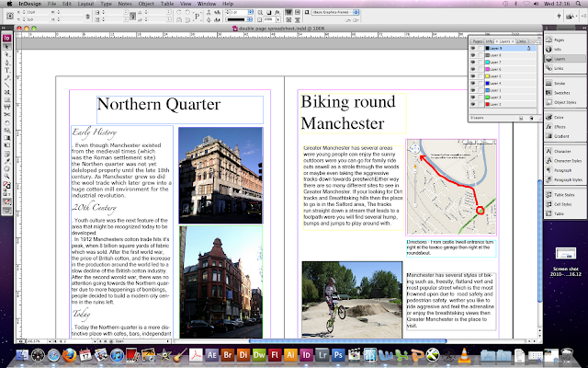Create new layer in Layers panel

(521, 118)
